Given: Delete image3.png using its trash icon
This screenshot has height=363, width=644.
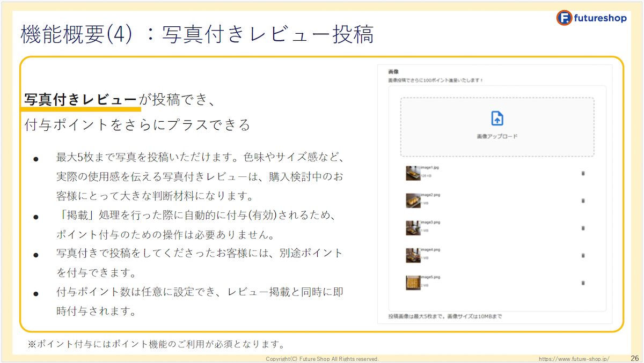Looking at the screenshot, I should click(582, 227).
